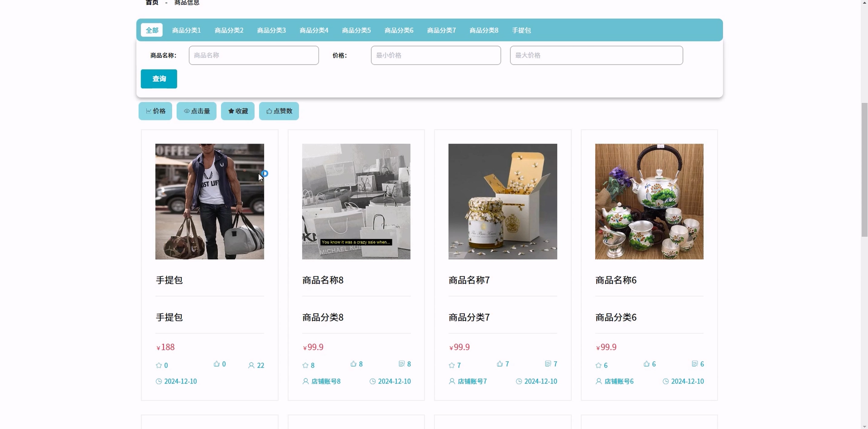Click the comment icon on 商品名称7 card
The image size is (868, 429).
coord(548,364)
